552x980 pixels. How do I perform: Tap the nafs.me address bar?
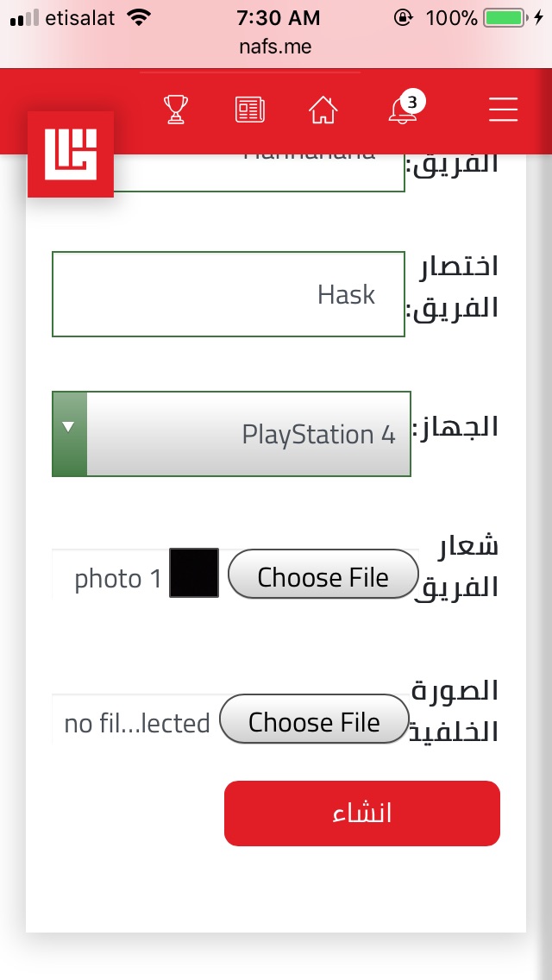pos(275,47)
